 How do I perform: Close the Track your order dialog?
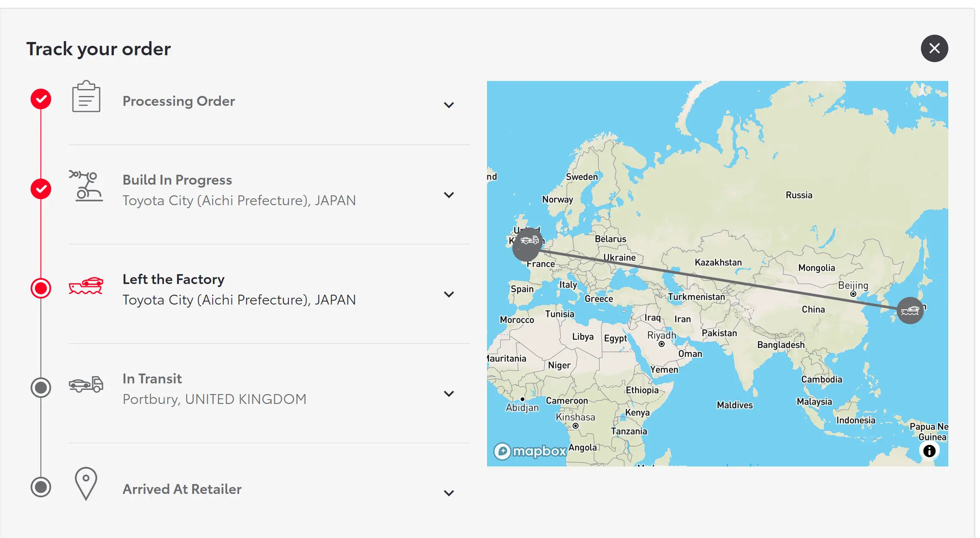click(x=934, y=48)
